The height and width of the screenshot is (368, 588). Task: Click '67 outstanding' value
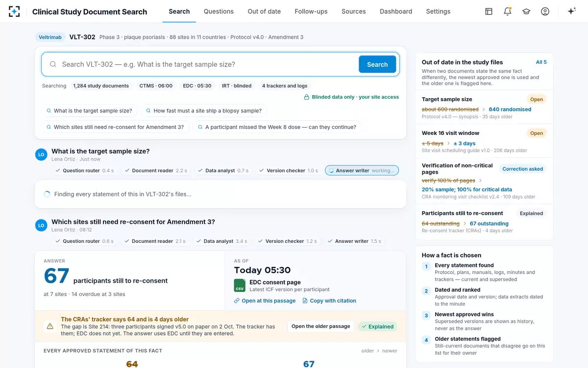coord(489,224)
